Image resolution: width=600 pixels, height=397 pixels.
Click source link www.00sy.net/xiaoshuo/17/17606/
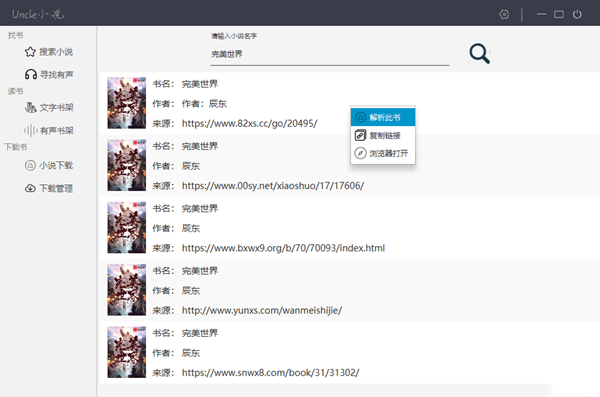tap(273, 186)
